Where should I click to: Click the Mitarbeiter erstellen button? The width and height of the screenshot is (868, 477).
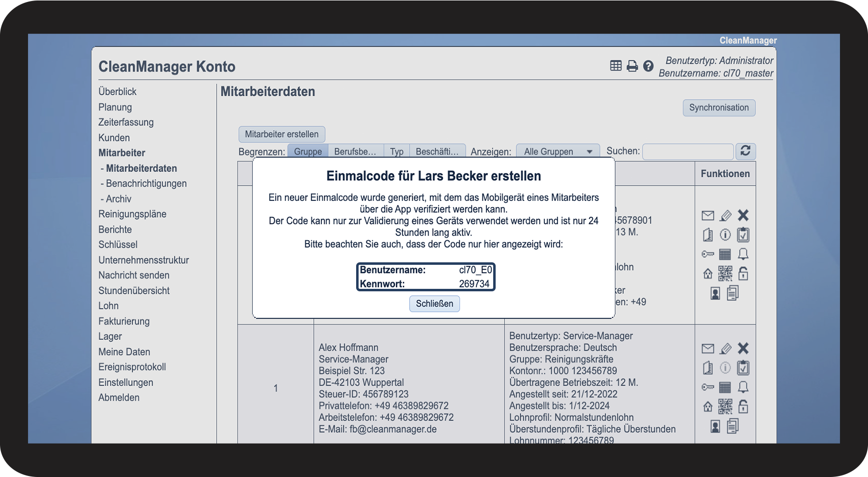[281, 134]
